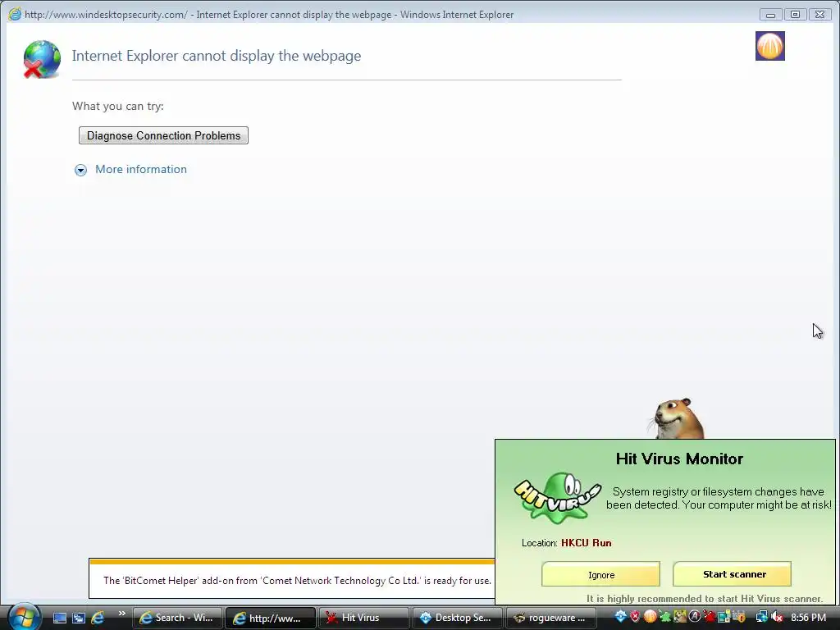Click the hamster character above the popup
Viewport: 840px width, 630px height.
click(677, 418)
